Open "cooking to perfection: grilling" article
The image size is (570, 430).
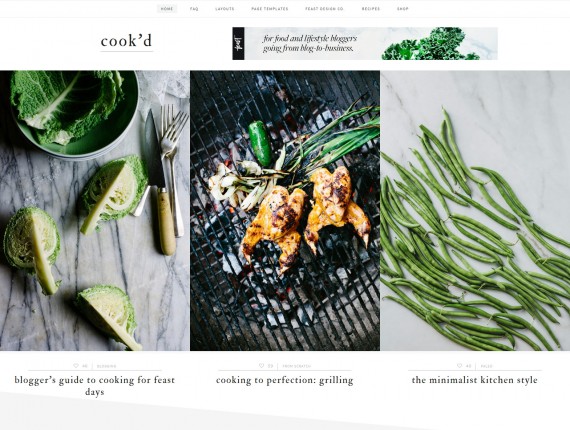click(x=285, y=380)
